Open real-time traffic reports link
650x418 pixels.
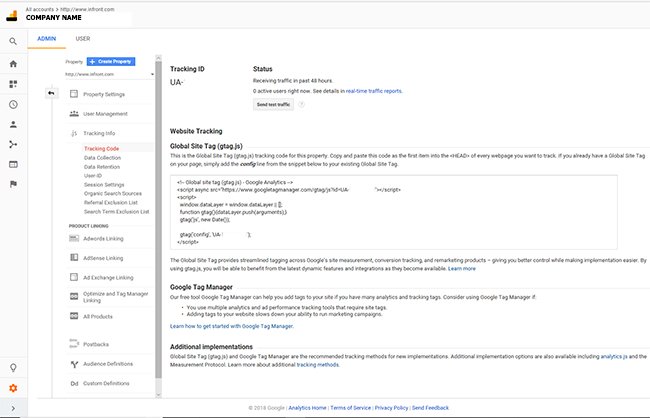click(374, 91)
